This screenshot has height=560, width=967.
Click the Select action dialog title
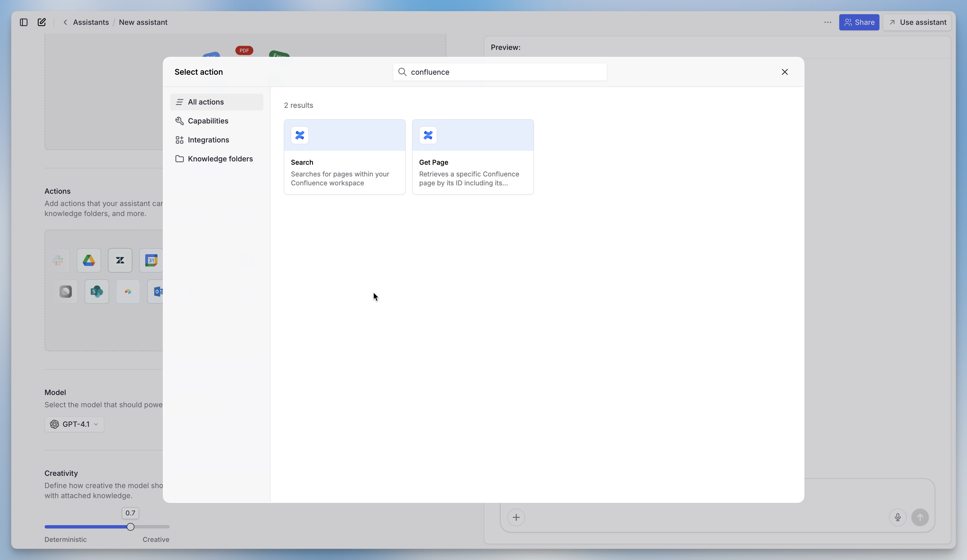[199, 72]
